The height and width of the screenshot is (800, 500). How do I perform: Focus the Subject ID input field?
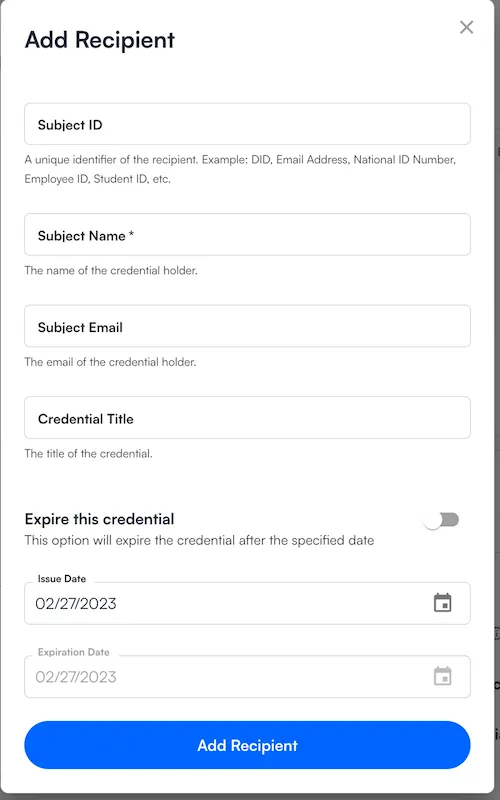247,124
